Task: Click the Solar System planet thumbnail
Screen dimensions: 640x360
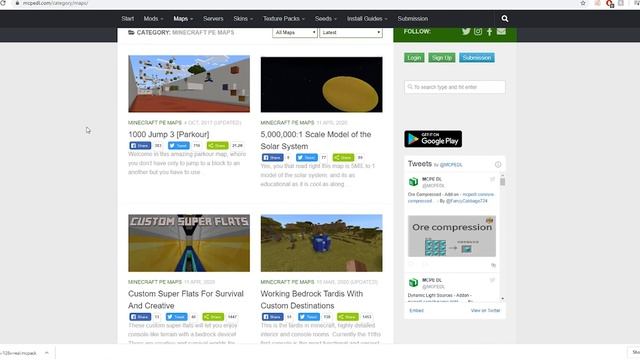Action: pos(322,84)
